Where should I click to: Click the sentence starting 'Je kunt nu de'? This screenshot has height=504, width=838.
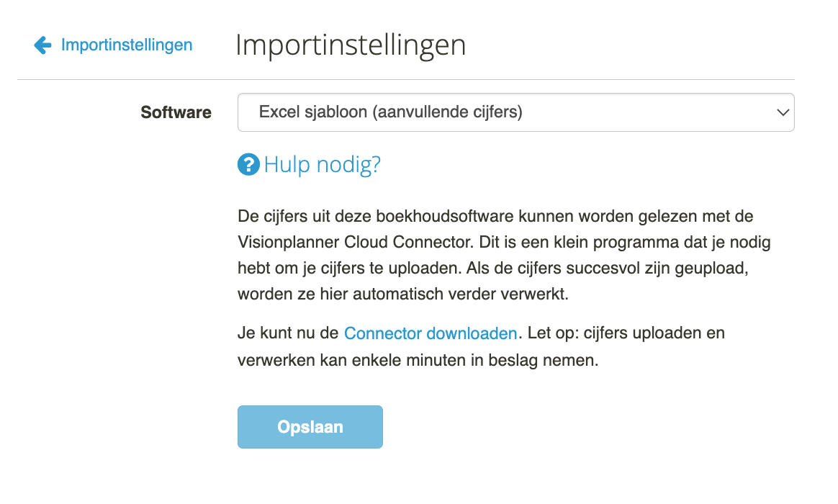(481, 346)
